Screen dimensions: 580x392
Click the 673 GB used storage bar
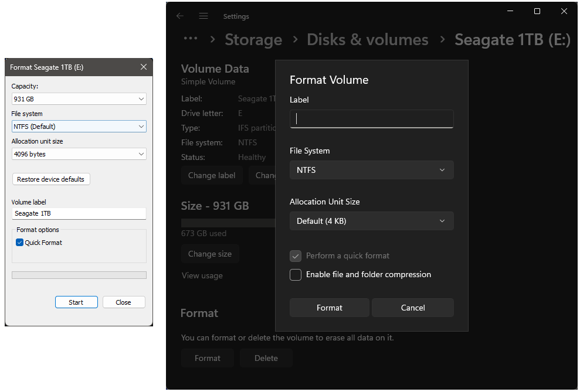click(228, 223)
